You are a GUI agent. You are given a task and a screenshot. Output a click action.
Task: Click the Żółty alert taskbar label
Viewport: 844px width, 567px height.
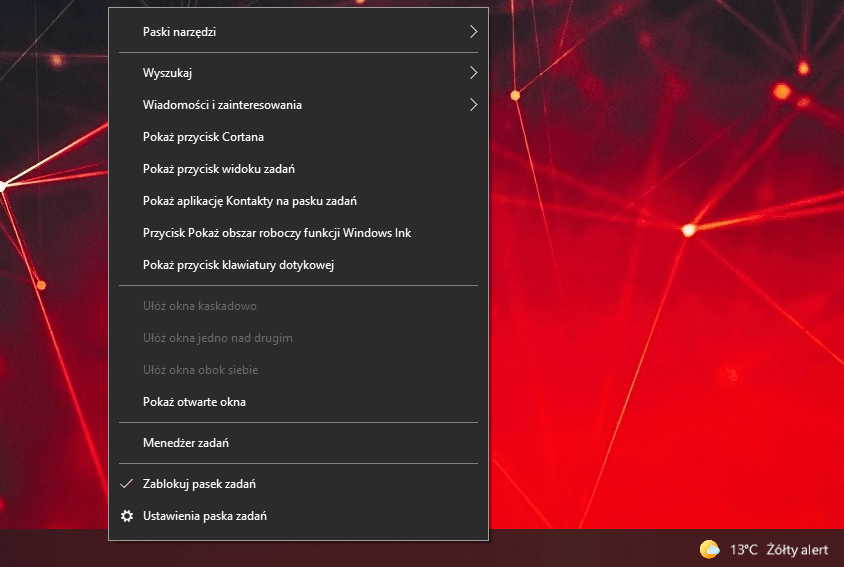click(x=797, y=550)
